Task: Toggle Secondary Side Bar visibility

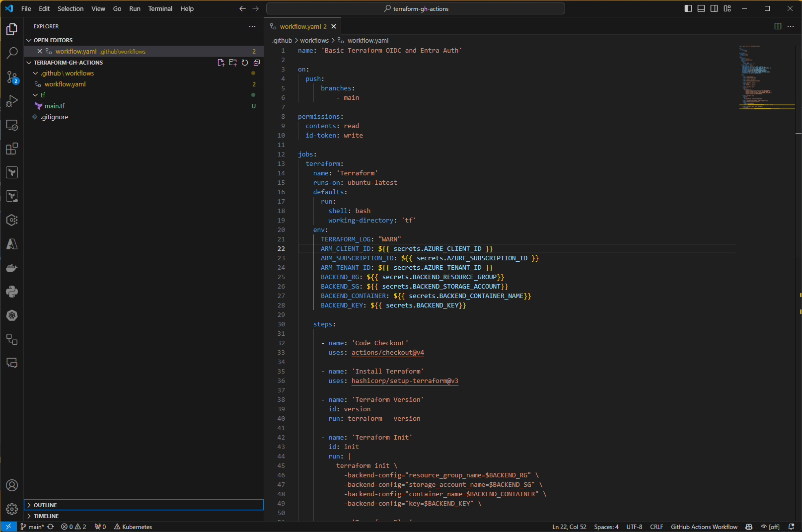Action: pos(714,8)
